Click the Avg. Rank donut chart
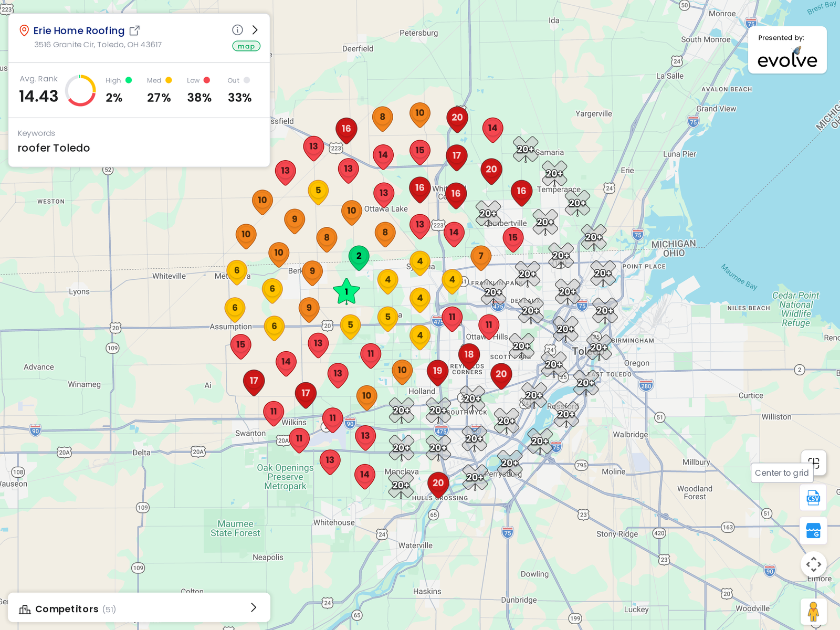The image size is (840, 630). click(80, 90)
